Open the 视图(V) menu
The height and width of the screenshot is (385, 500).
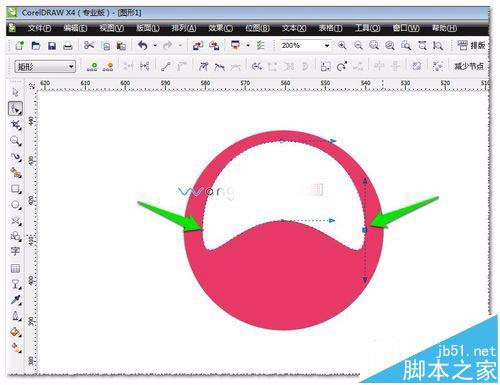pyautogui.click(x=112, y=28)
